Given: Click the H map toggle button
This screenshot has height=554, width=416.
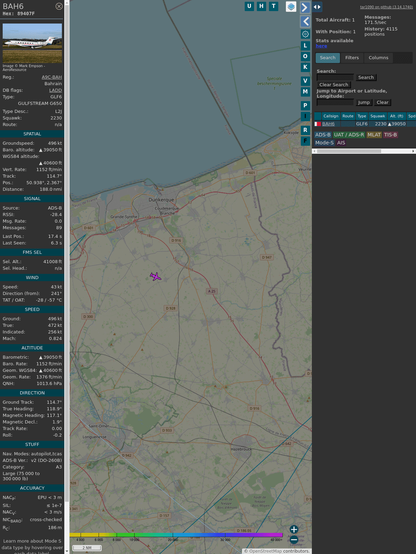Looking at the screenshot, I should click(261, 6).
